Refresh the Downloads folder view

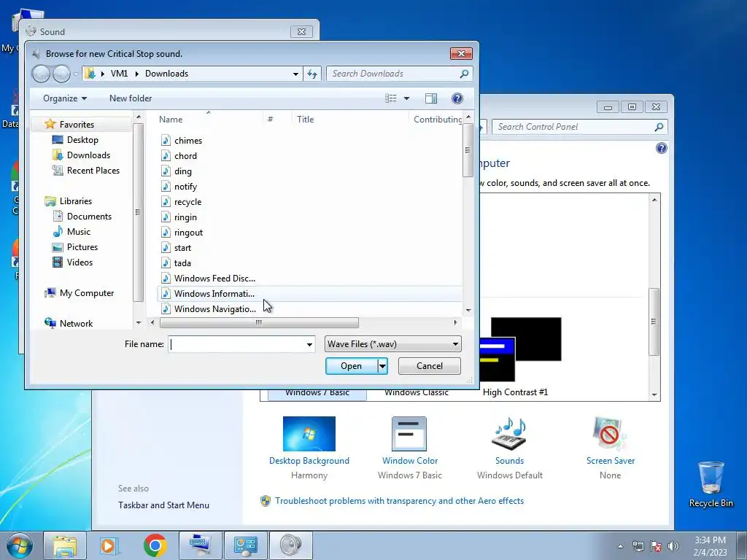pyautogui.click(x=312, y=74)
